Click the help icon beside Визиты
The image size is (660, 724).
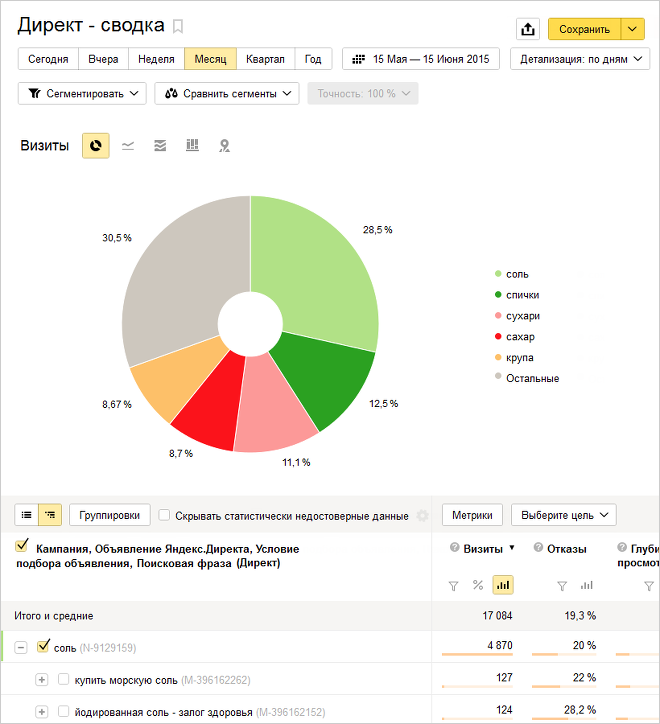click(454, 548)
